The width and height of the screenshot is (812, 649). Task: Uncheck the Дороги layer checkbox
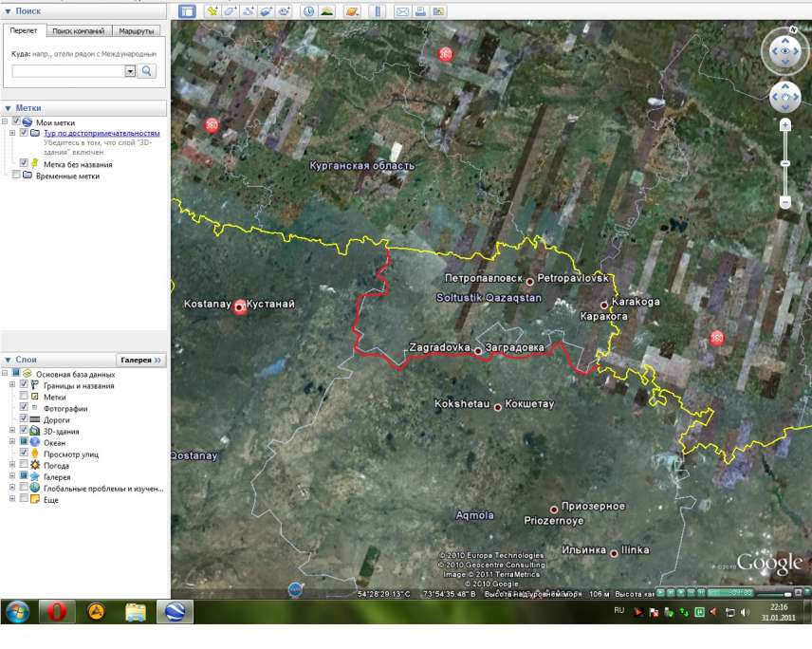click(24, 418)
